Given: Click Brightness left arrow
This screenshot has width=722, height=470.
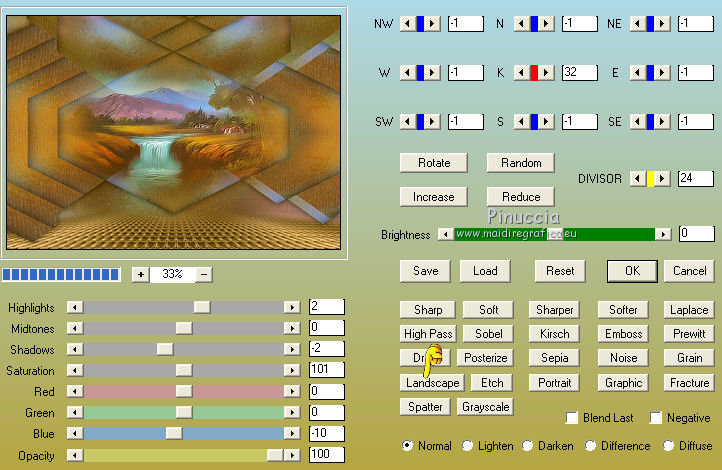Looking at the screenshot, I should point(445,234).
